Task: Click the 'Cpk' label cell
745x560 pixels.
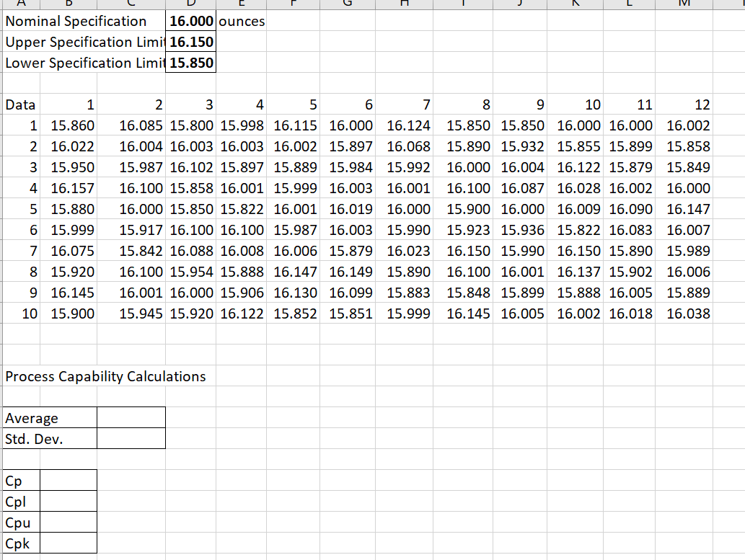Action: coord(22,543)
